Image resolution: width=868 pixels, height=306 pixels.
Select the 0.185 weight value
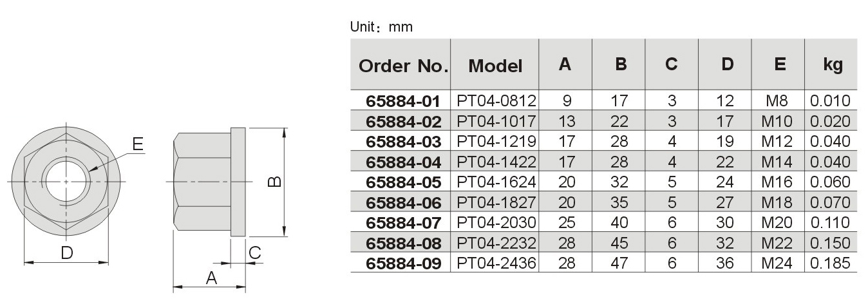(x=833, y=263)
